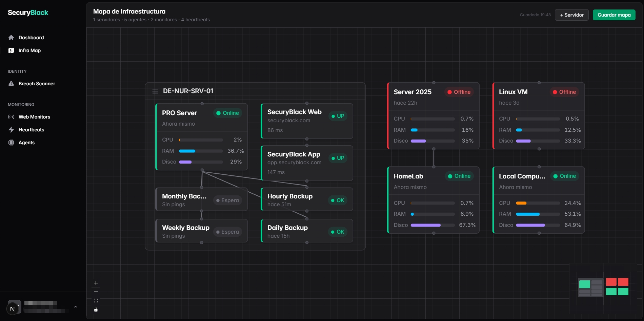The height and width of the screenshot is (321, 644).
Task: Click the Local Compu... 53.1% RAM value
Action: click(572, 214)
